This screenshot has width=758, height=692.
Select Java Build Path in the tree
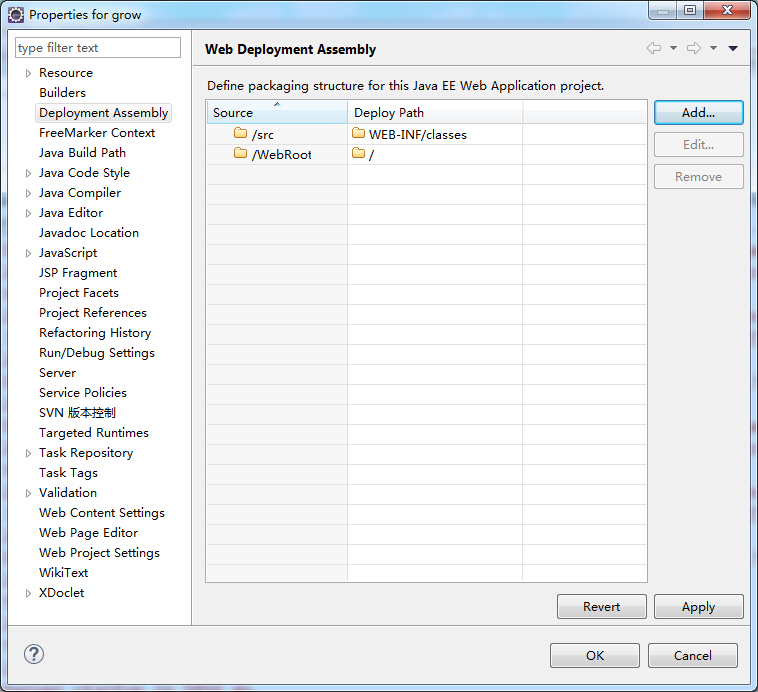pos(82,153)
